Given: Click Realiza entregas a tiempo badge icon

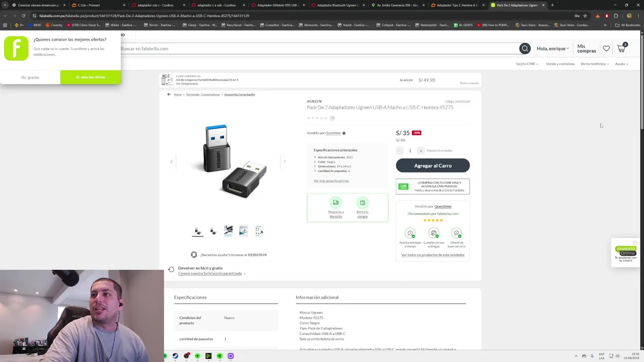Looking at the screenshot, I should click(411, 233).
